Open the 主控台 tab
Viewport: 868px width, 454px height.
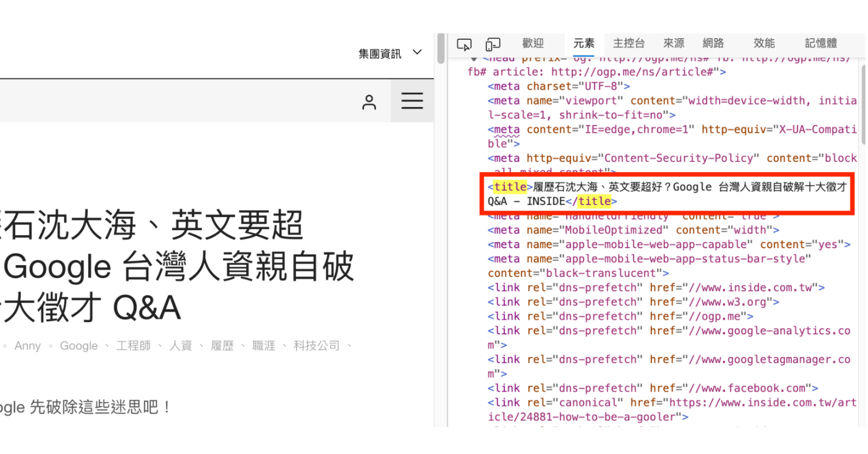pyautogui.click(x=629, y=43)
